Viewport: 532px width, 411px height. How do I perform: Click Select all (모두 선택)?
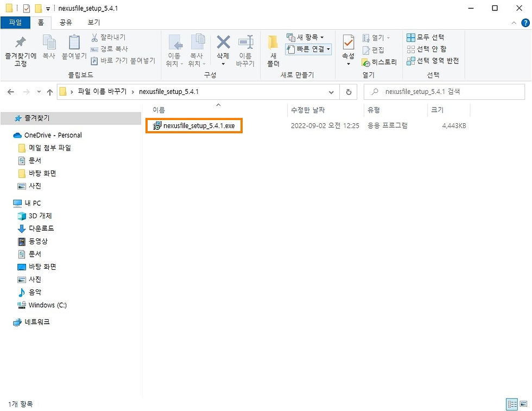pyautogui.click(x=426, y=37)
